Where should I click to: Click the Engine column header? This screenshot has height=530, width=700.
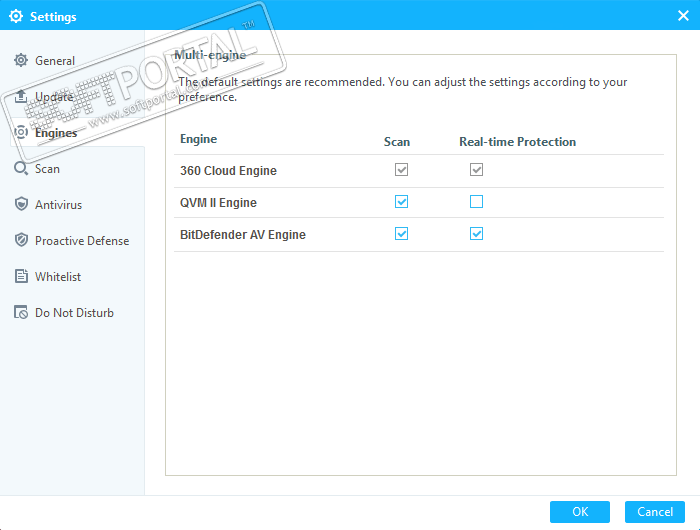[x=198, y=139]
